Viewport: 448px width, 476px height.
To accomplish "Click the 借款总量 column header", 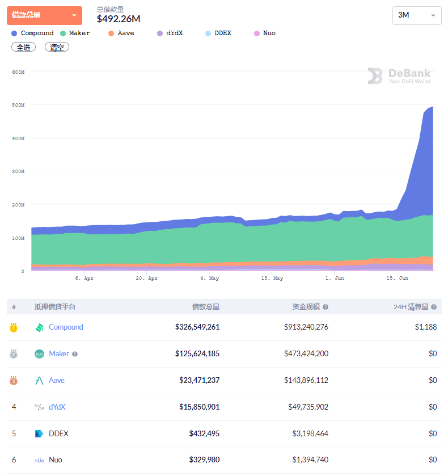I will 206,307.
